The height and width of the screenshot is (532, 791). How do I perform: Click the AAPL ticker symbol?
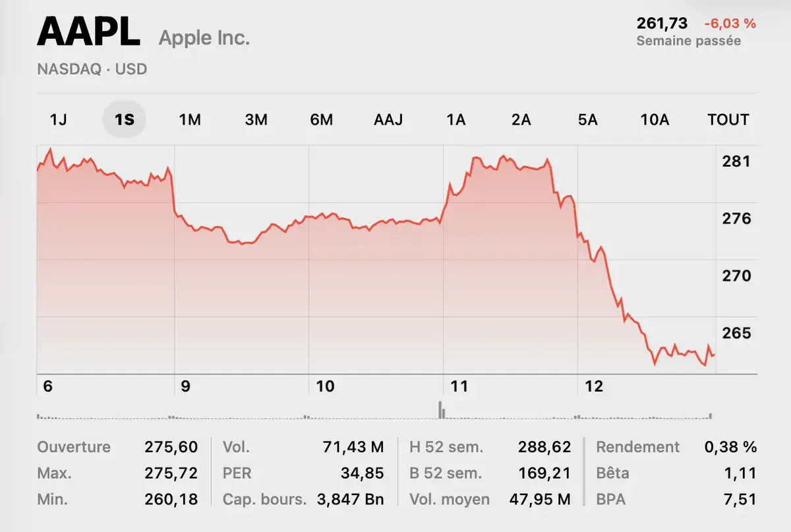(88, 33)
